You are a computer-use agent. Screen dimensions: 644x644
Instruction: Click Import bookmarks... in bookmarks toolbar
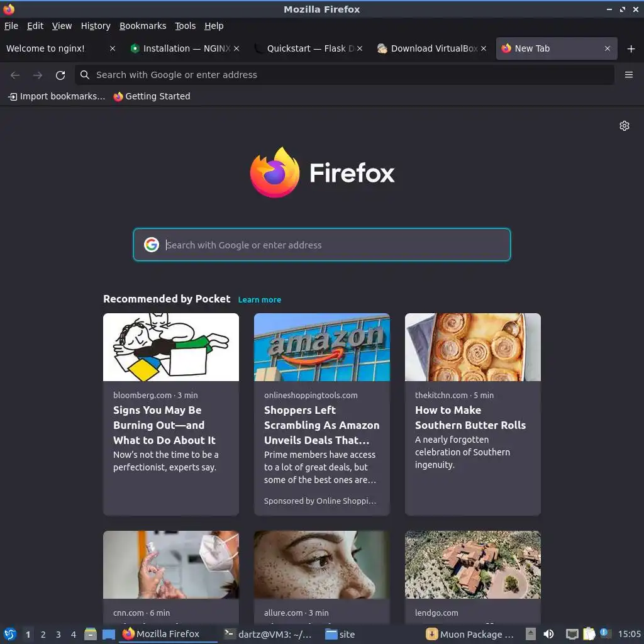pyautogui.click(x=57, y=96)
